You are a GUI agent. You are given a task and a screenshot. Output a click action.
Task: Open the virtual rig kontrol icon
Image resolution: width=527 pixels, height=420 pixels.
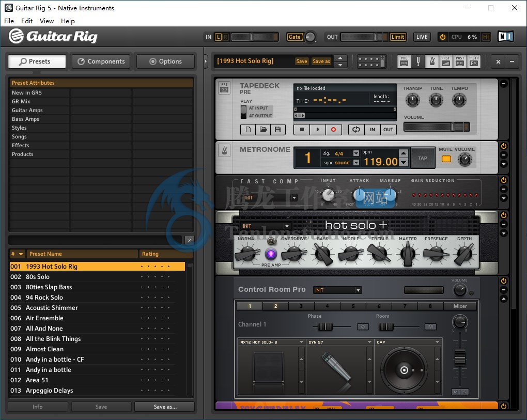(371, 61)
